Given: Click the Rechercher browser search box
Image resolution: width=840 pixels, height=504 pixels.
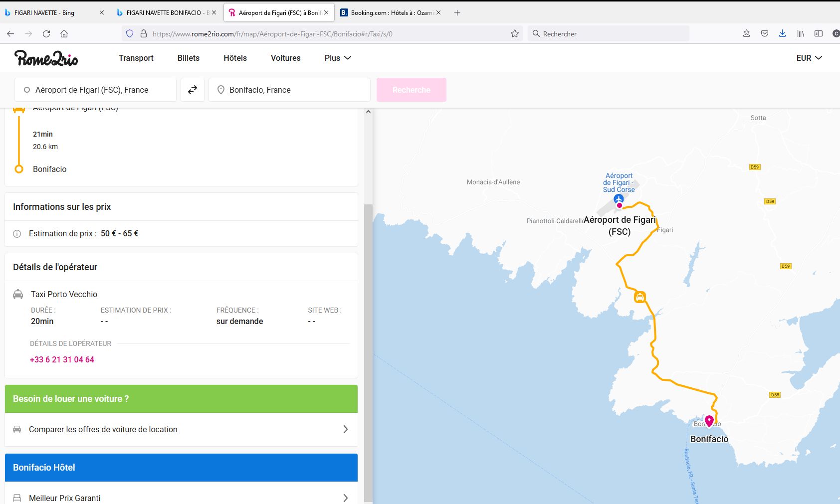Looking at the screenshot, I should click(609, 34).
